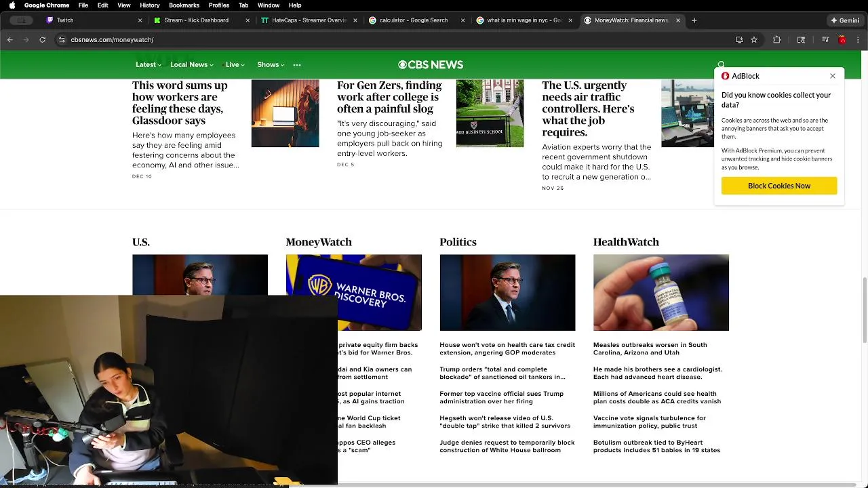Open Millions of Americans health plan costs story
Viewport: 868px width, 488px height.
click(656, 397)
